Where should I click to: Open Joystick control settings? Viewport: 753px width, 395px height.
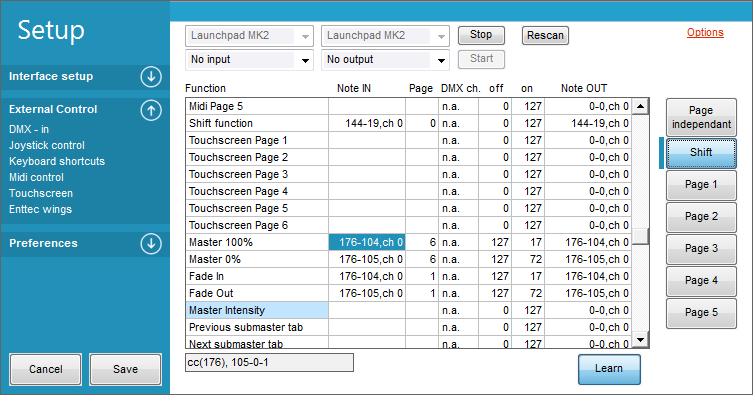[47, 145]
